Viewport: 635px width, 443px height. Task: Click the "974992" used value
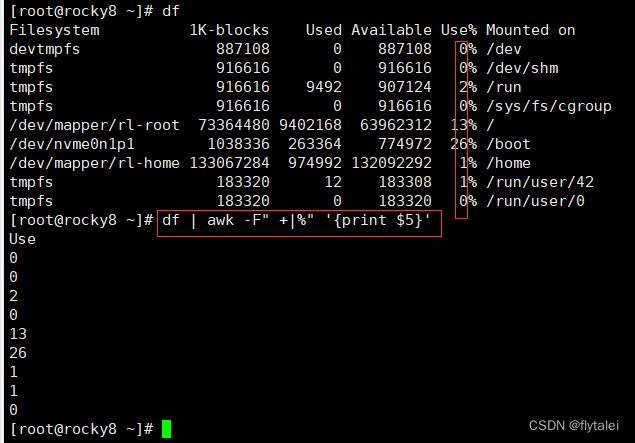(315, 163)
